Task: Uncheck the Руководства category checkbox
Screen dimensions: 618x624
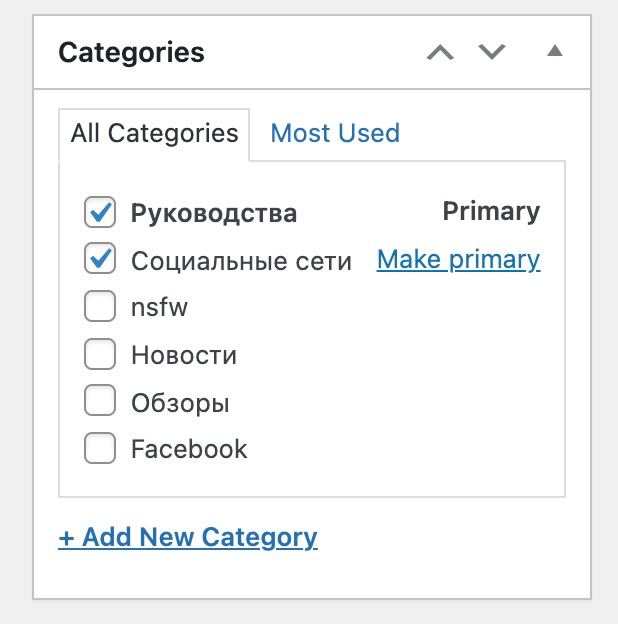Action: tap(100, 212)
